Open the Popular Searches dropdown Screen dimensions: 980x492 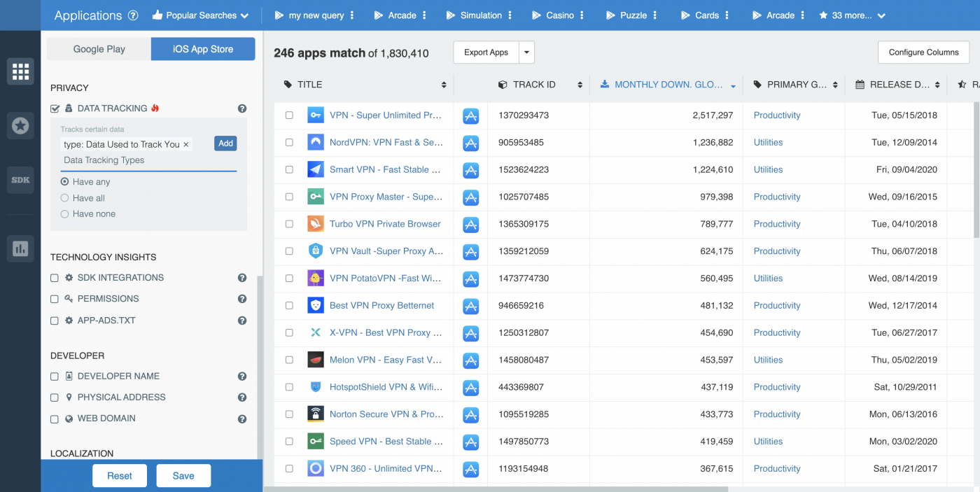(x=200, y=14)
